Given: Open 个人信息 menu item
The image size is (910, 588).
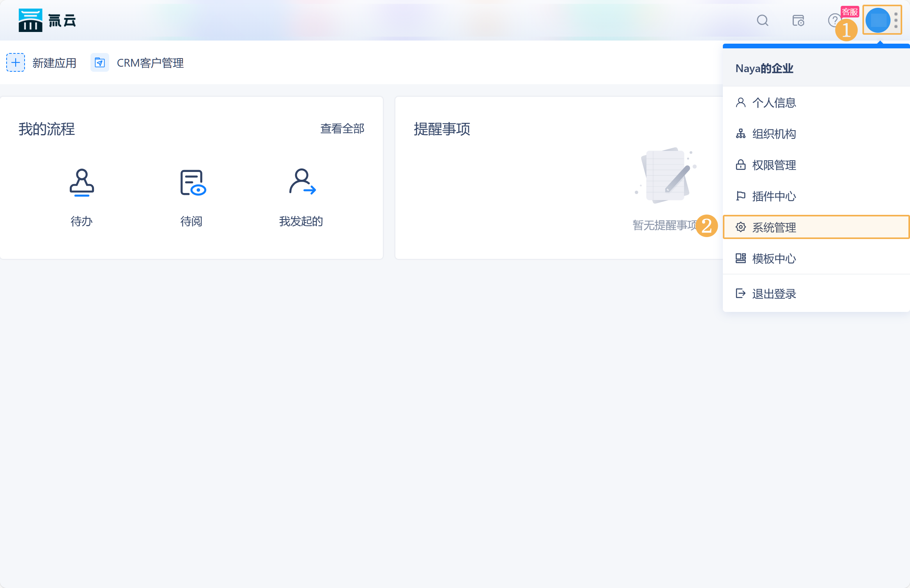Looking at the screenshot, I should pyautogui.click(x=774, y=103).
